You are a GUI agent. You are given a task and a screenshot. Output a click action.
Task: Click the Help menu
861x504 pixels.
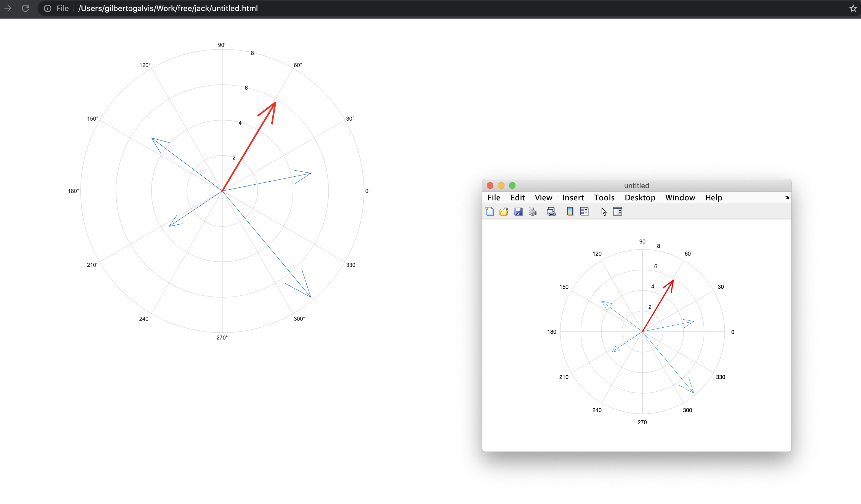tap(713, 198)
